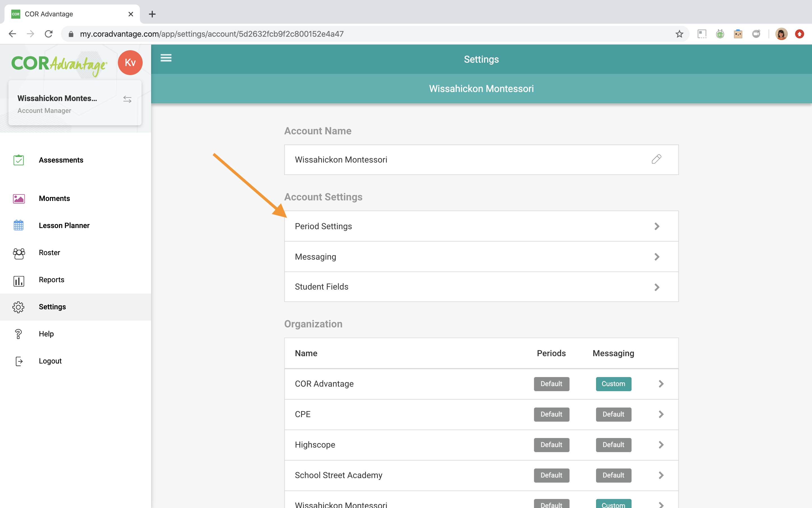Viewport: 812px width, 508px height.
Task: Click Custom messaging badge for COR Advantage
Action: point(613,384)
